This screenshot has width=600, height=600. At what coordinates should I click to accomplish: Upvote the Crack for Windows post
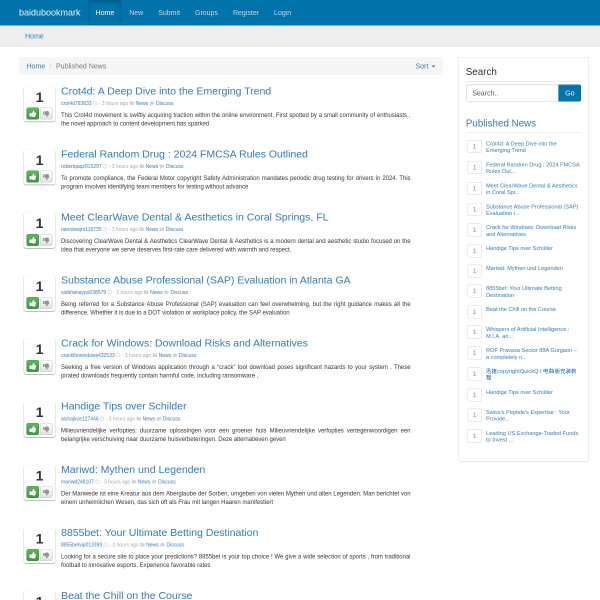point(33,366)
